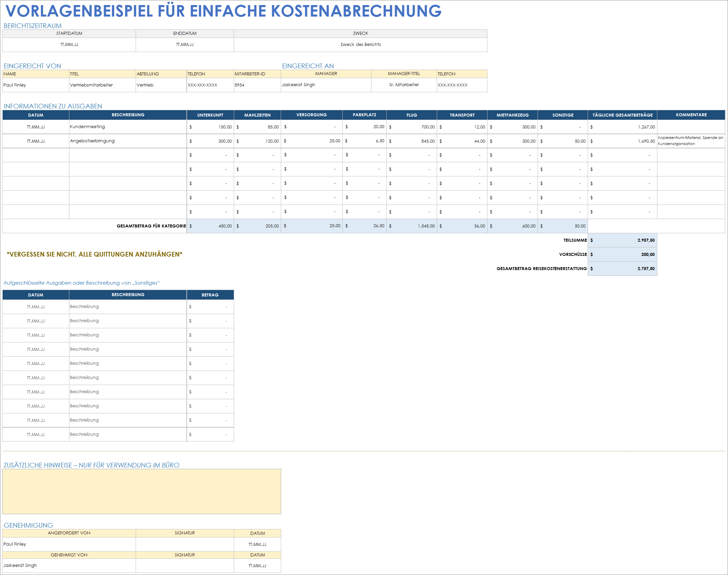Viewport: 728px width, 575px height.
Task: Click the Transport amount 44,00
Action: [x=462, y=141]
